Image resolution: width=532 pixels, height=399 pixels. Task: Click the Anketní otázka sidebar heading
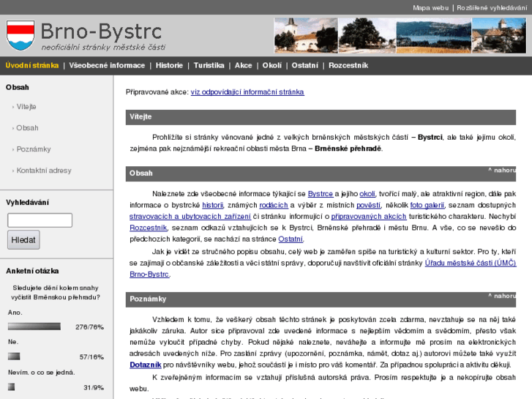point(32,271)
